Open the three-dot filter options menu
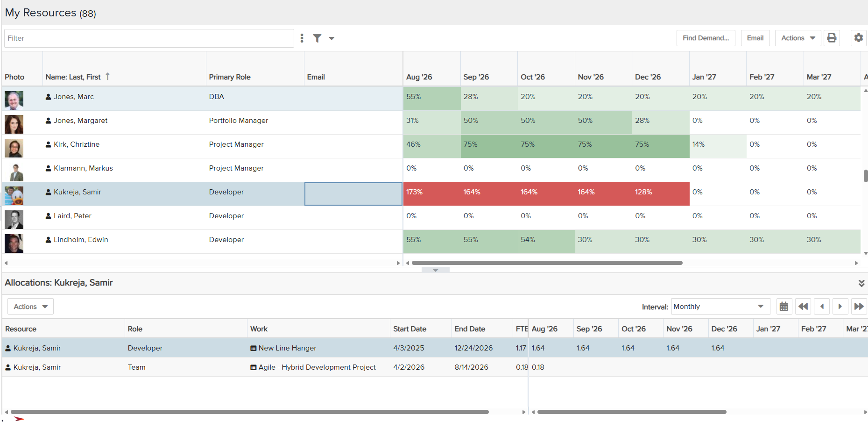Screen dimensions: 868x422 (x=302, y=38)
